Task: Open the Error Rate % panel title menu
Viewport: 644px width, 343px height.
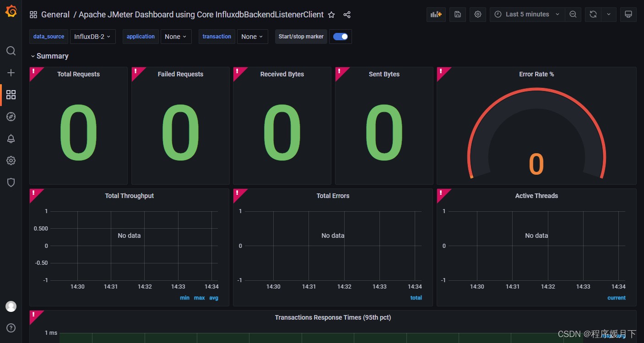Action: tap(536, 74)
